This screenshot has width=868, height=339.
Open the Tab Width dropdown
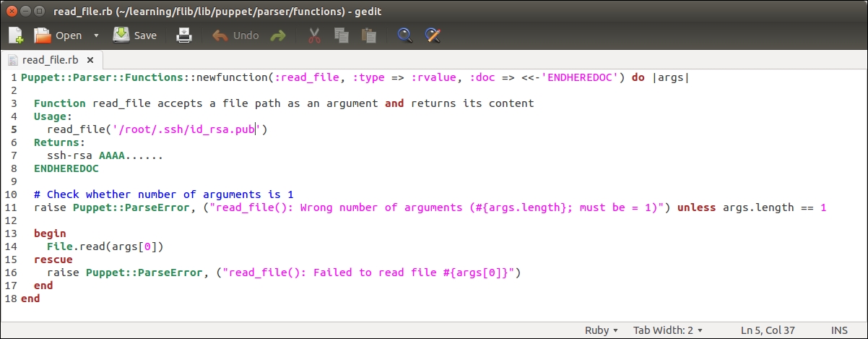point(667,330)
